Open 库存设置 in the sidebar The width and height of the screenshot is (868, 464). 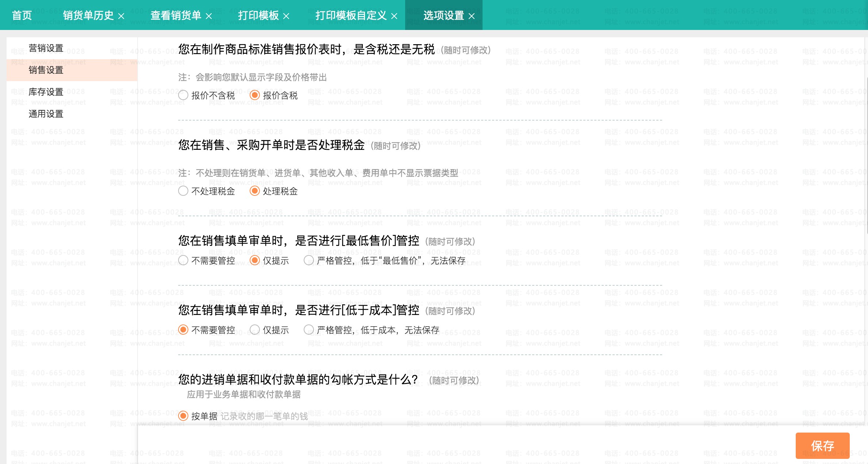click(72, 92)
